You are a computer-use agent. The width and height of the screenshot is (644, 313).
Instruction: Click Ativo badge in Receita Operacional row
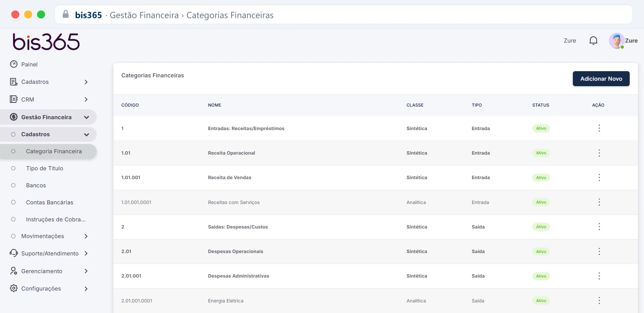pos(541,153)
